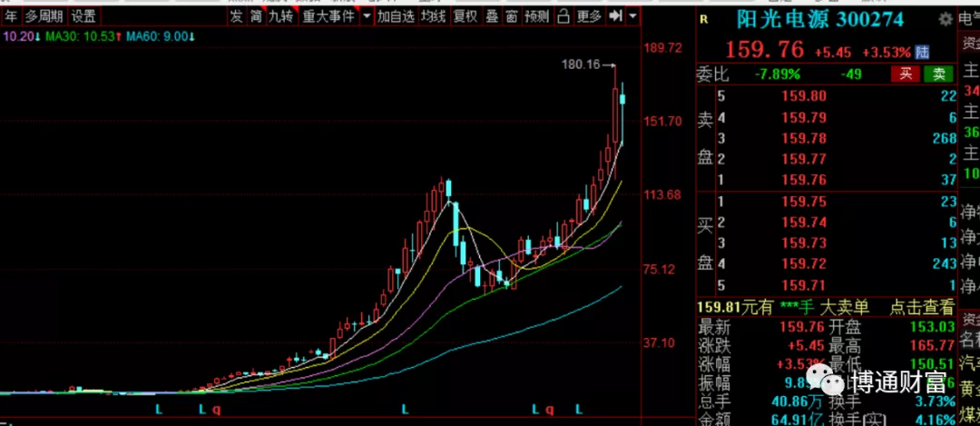Click the stock name 阳光电源 300274
The image size is (980, 426).
click(820, 19)
